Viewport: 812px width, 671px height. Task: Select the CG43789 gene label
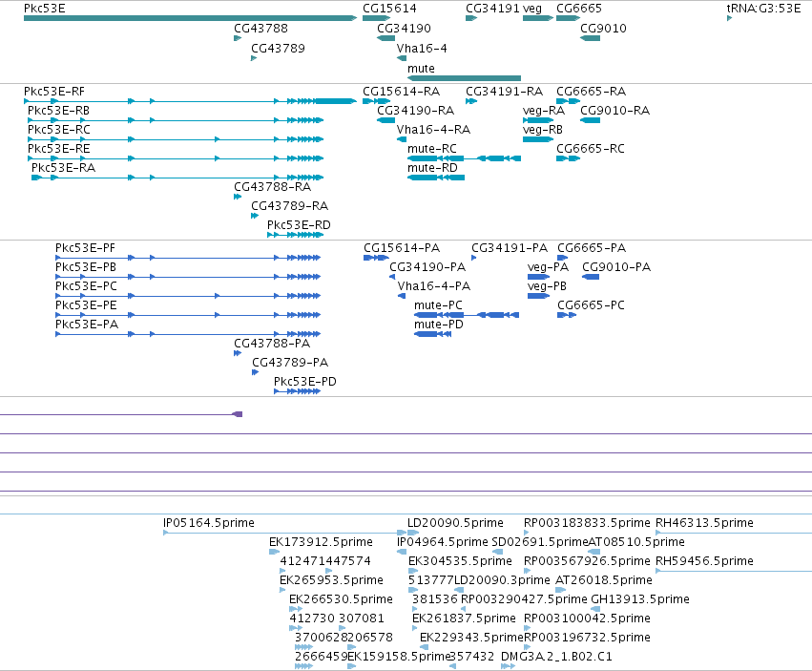278,49
